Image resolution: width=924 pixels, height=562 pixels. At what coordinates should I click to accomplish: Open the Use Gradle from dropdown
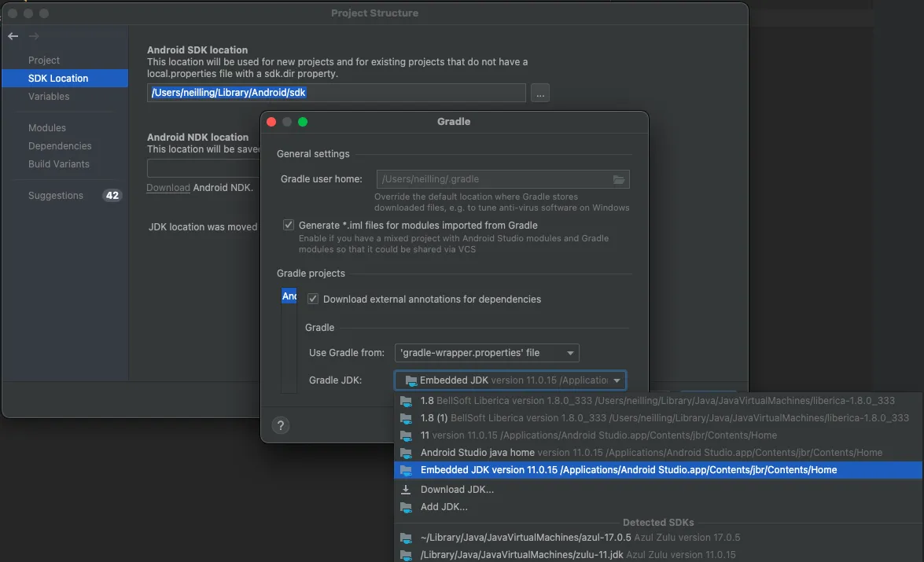(487, 353)
